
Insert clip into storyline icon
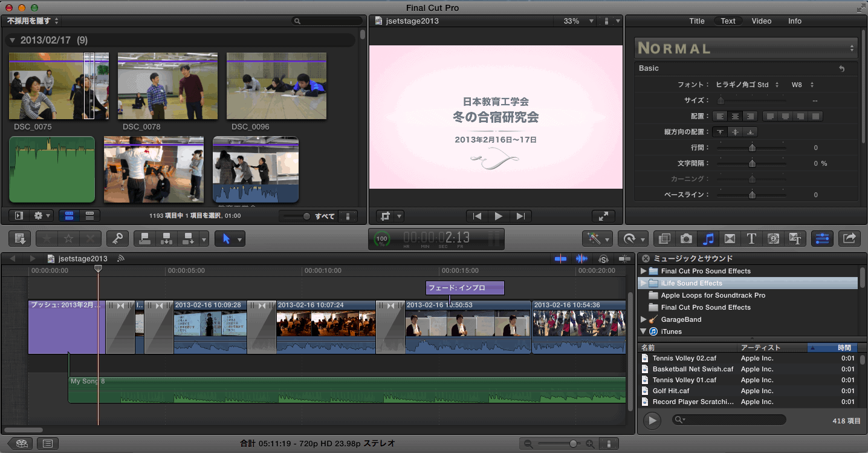tap(166, 238)
